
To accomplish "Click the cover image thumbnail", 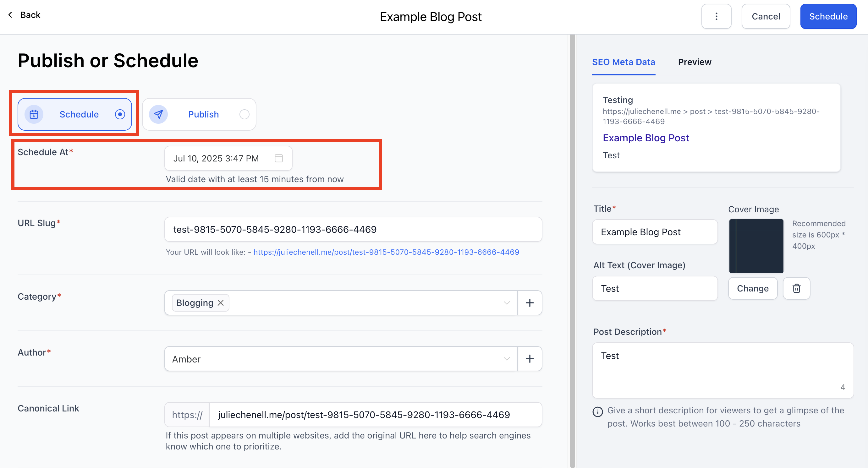I will (x=756, y=246).
